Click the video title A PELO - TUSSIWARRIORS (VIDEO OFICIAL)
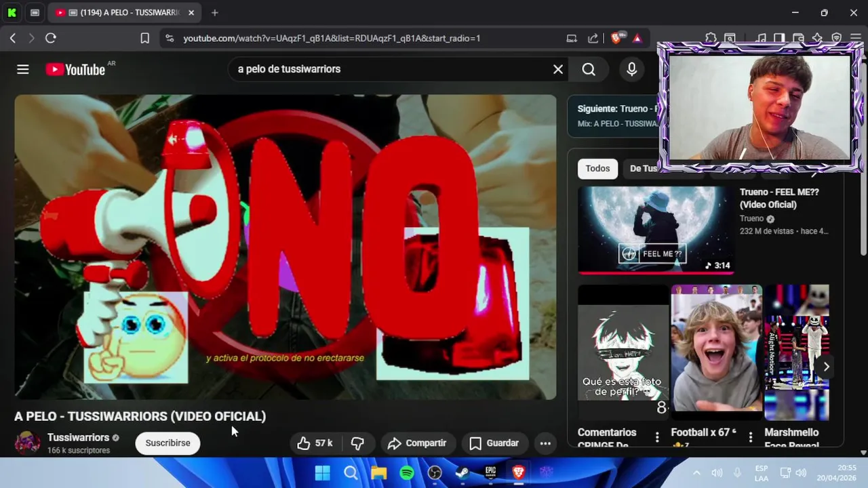 coord(140,416)
